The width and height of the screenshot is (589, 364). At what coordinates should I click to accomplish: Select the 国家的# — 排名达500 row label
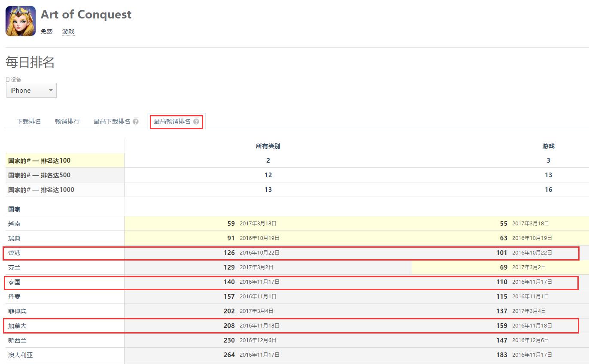point(39,175)
